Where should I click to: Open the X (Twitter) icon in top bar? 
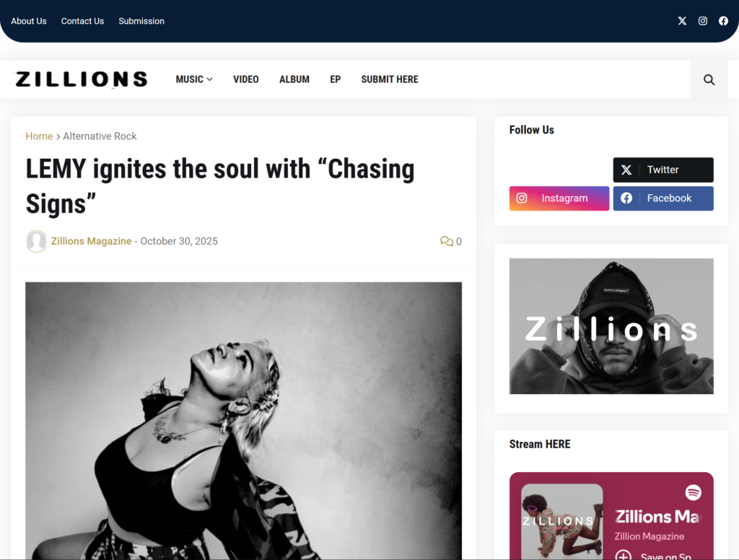682,21
